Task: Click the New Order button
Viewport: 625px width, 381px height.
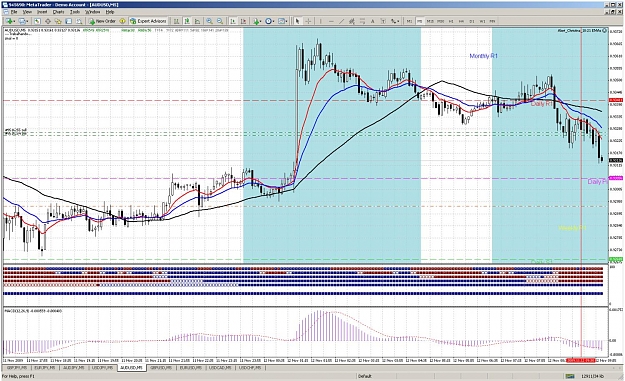Action: click(x=102, y=21)
